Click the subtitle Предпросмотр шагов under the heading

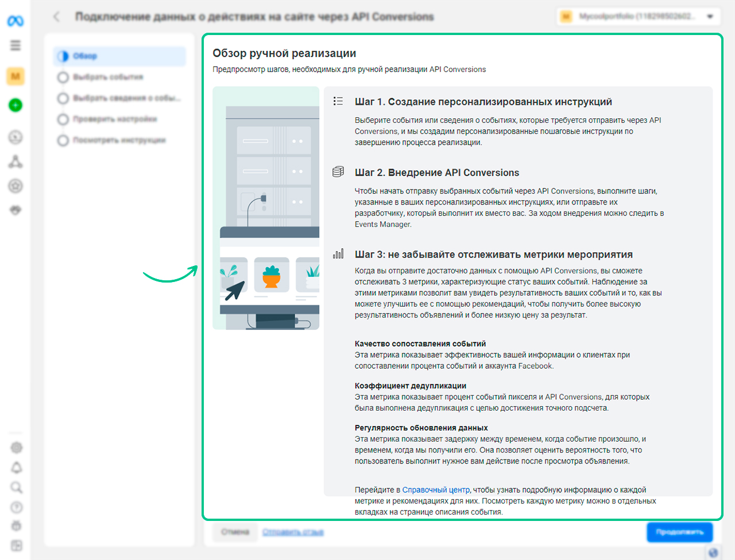(349, 69)
